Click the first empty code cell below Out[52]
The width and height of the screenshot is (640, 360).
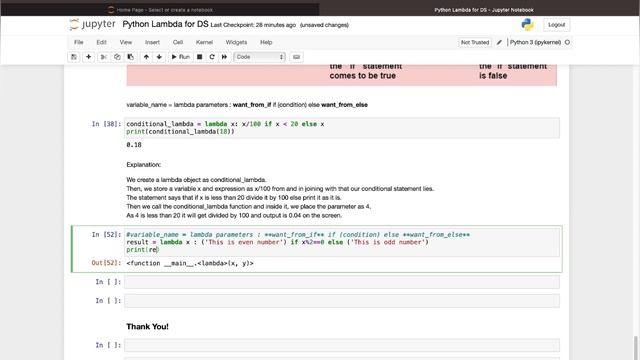(x=342, y=282)
